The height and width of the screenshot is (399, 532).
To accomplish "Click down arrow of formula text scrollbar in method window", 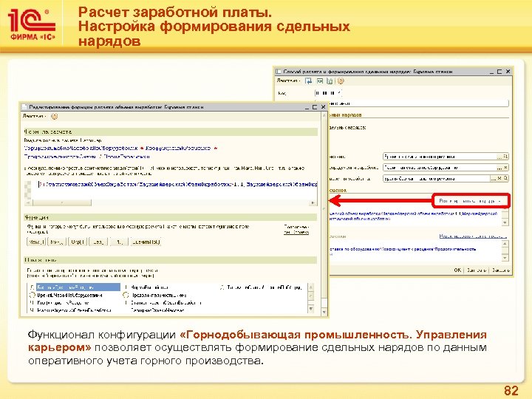I will (505, 222).
